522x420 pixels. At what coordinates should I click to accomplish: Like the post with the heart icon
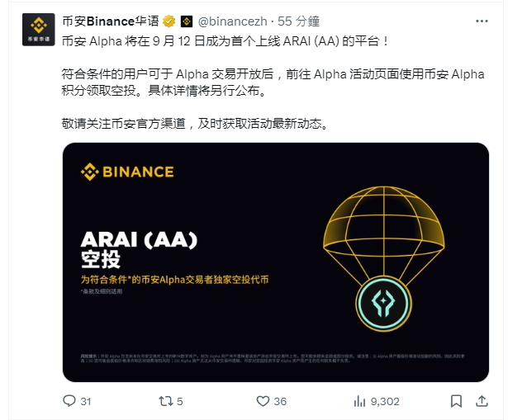click(263, 401)
